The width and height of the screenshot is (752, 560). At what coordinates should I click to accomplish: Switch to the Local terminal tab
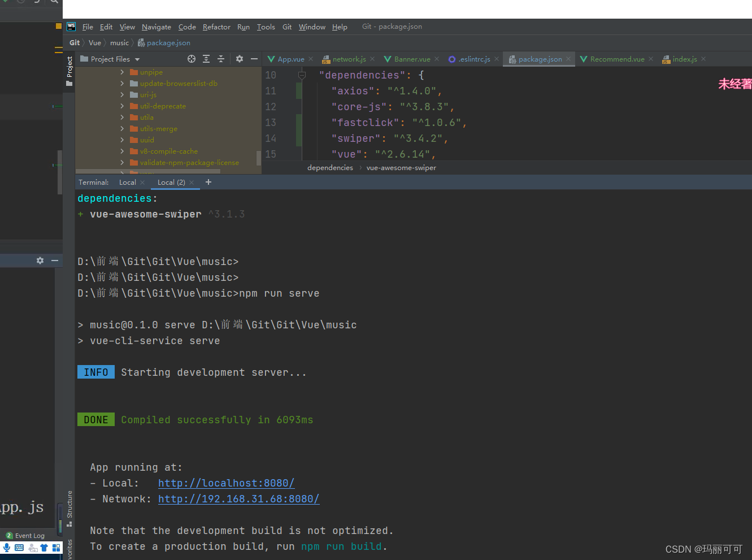point(127,182)
